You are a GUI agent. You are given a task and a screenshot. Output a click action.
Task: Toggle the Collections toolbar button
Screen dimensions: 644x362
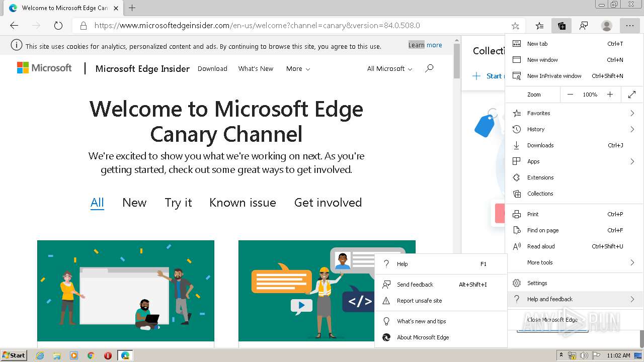pos(561,26)
